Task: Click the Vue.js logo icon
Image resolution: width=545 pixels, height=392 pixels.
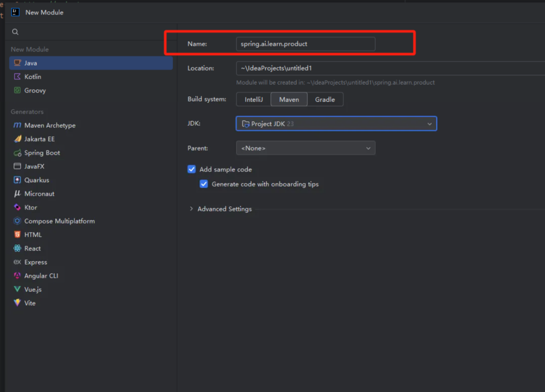Action: (x=17, y=289)
